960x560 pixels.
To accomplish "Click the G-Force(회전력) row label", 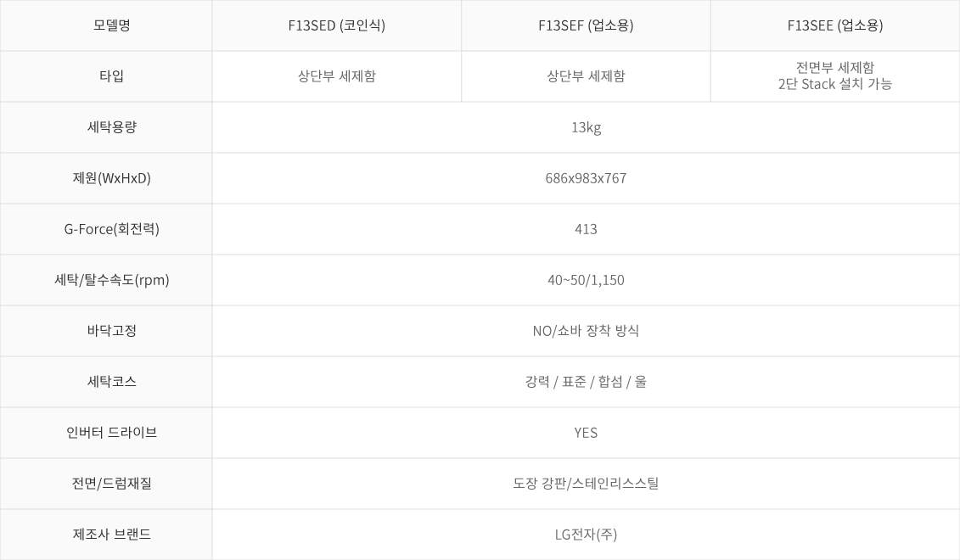I will point(111,229).
